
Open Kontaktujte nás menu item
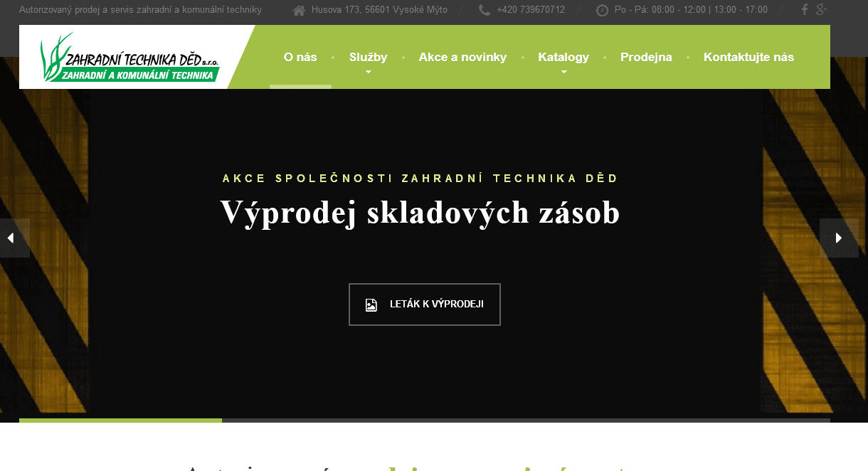[x=748, y=57]
